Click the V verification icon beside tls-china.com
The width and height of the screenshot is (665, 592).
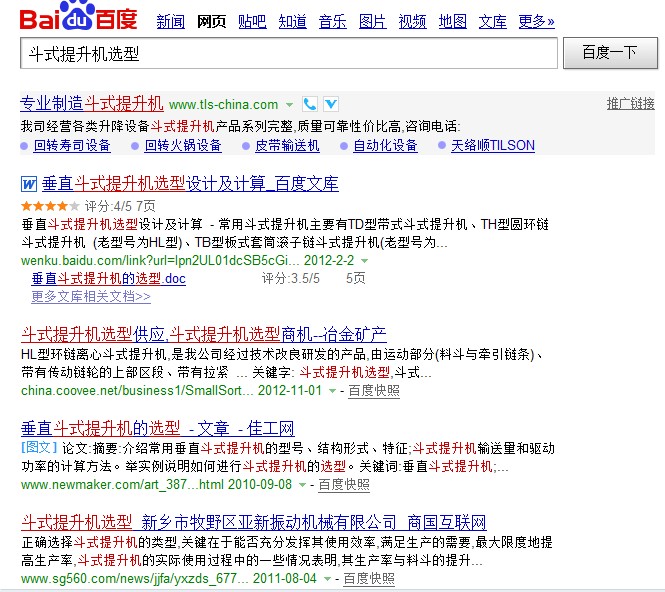tap(331, 104)
